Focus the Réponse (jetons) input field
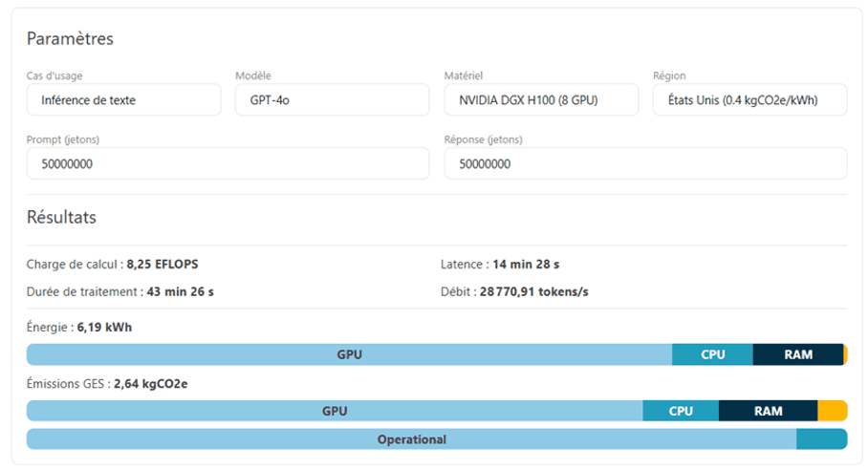Screen dimensions: 868x470 pos(645,163)
